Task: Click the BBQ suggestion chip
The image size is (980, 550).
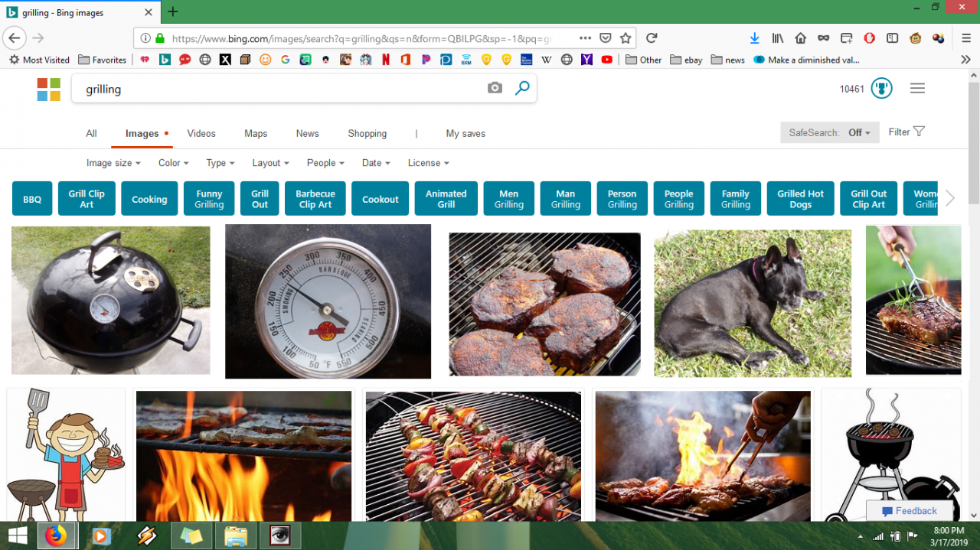Action: pyautogui.click(x=32, y=199)
